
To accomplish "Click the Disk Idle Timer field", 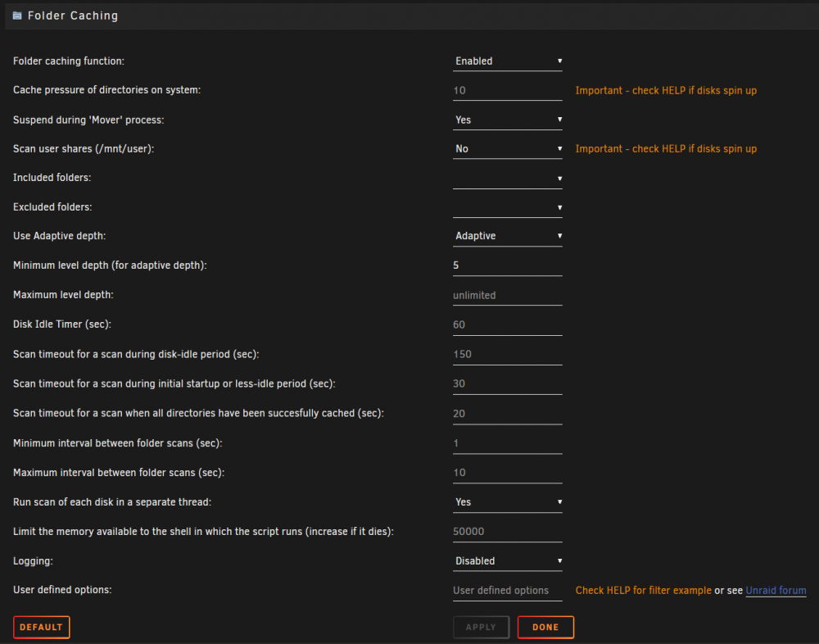I will point(507,324).
